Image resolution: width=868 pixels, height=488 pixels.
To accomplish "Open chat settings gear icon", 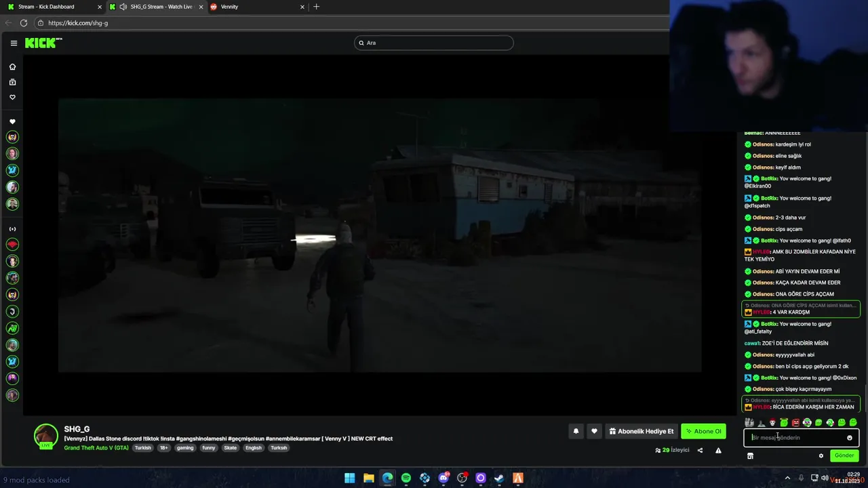I will pyautogui.click(x=821, y=455).
